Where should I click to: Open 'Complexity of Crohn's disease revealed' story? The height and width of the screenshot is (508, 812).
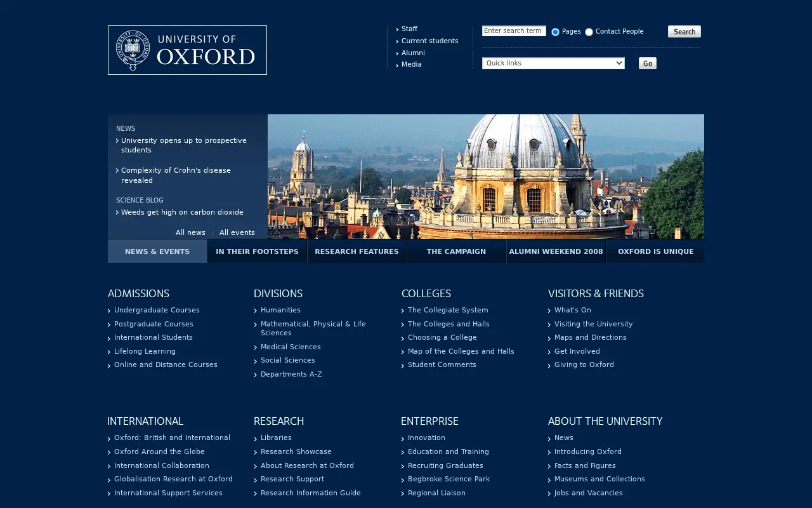[176, 175]
